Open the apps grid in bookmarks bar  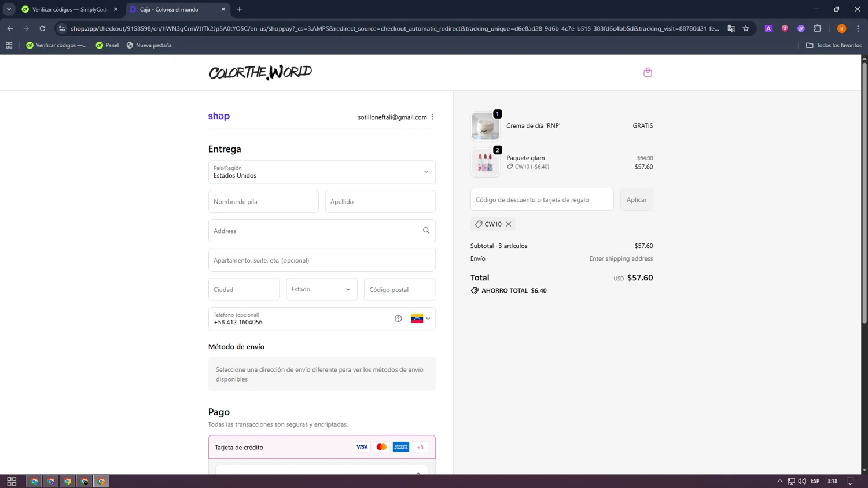click(9, 45)
